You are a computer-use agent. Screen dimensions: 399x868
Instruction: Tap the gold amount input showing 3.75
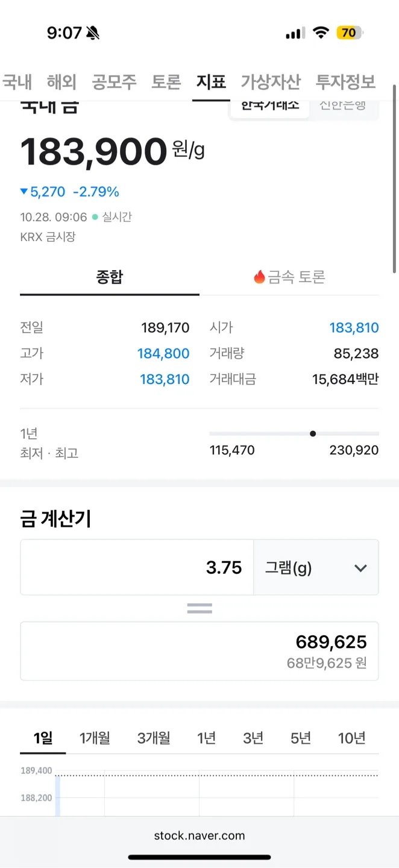point(137,568)
